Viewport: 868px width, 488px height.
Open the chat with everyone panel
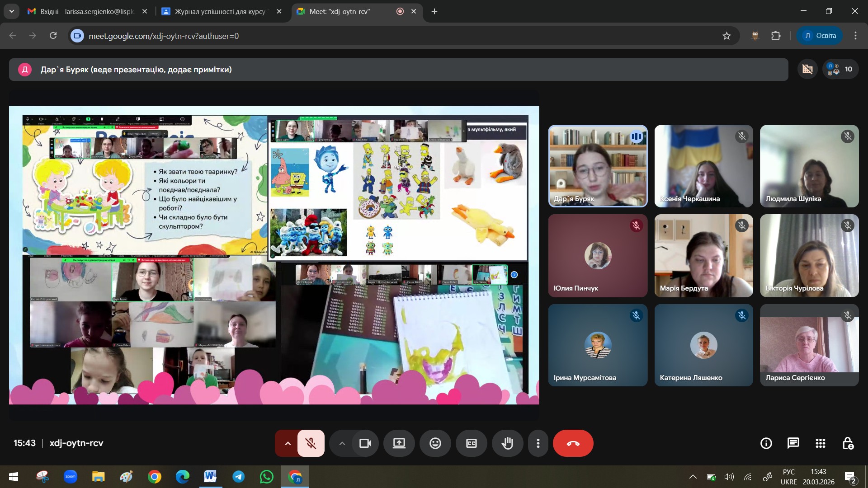[793, 443]
